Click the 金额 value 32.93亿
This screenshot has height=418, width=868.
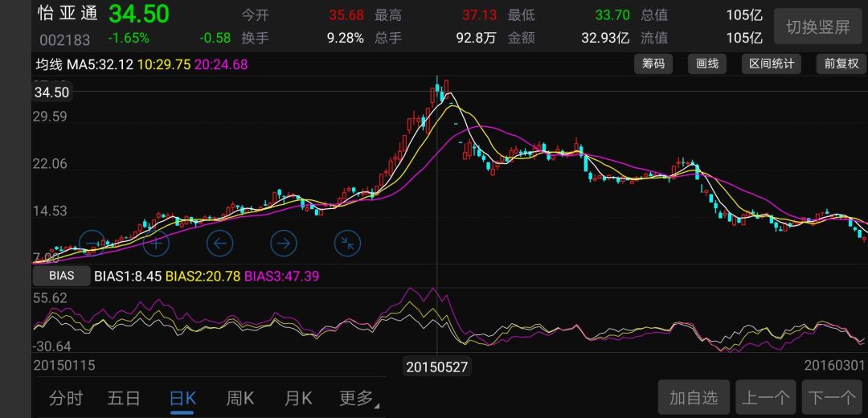[x=605, y=39]
